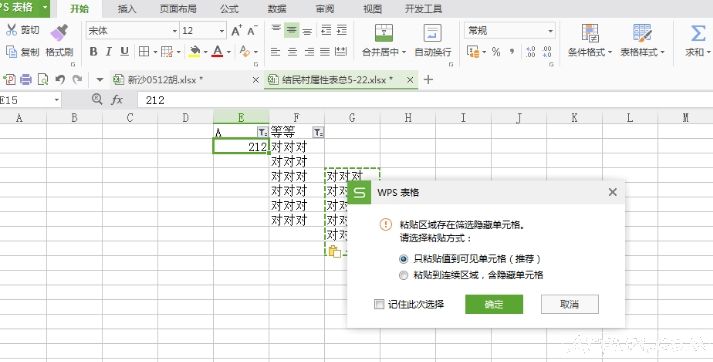Click Wrap Text (自动换行) icon
Viewport: 713px width, 362px height.
(432, 33)
